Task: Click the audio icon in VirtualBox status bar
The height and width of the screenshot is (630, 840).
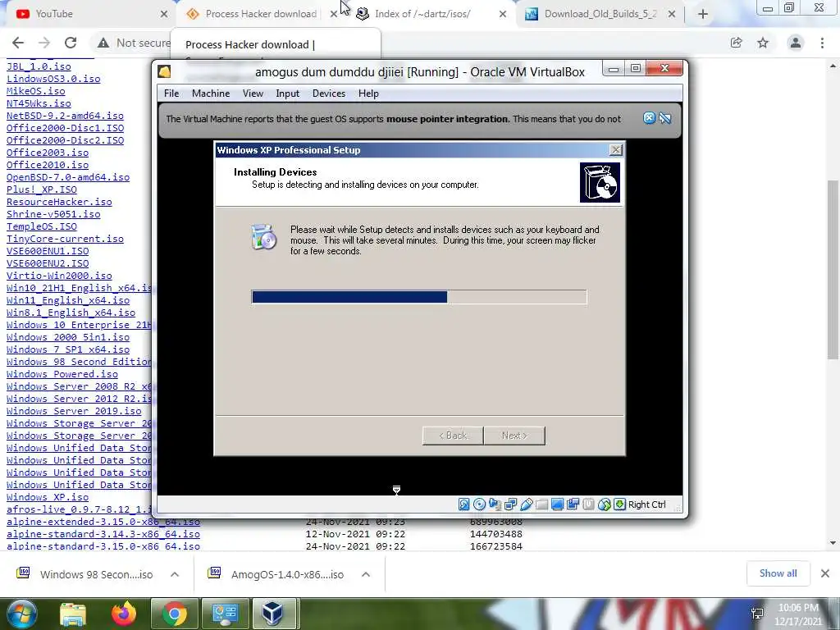Action: click(495, 504)
